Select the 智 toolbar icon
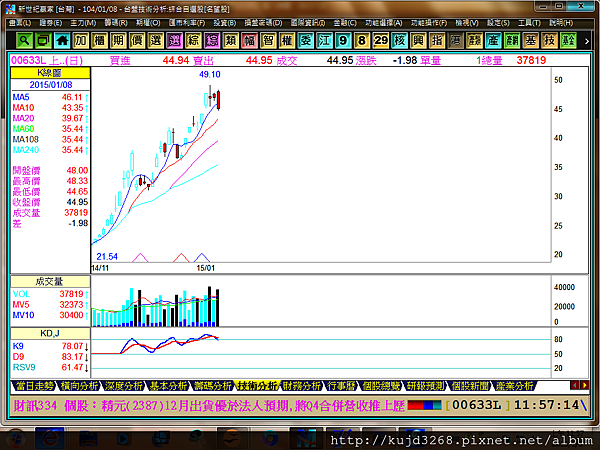Image resolution: width=600 pixels, height=450 pixels. (x=268, y=41)
